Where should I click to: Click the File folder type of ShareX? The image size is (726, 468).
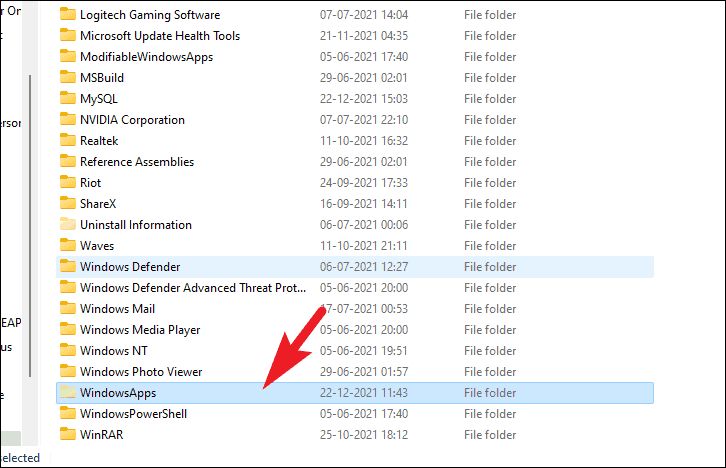point(490,204)
